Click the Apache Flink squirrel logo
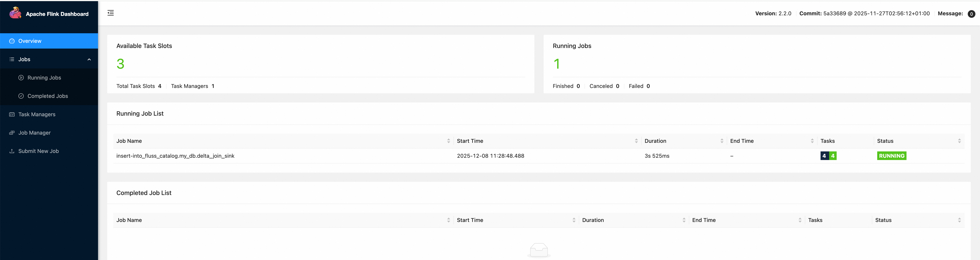980x260 pixels. 15,13
